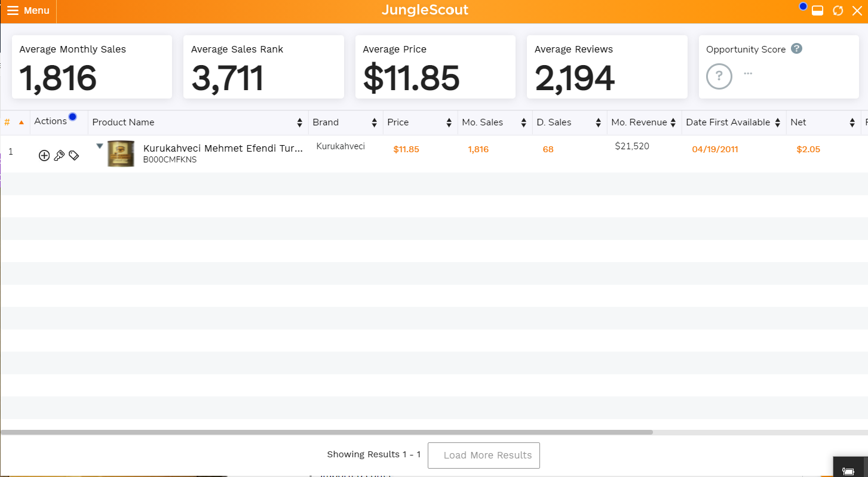Sort by D. Sales column arrows
The image size is (868, 477).
(x=599, y=122)
